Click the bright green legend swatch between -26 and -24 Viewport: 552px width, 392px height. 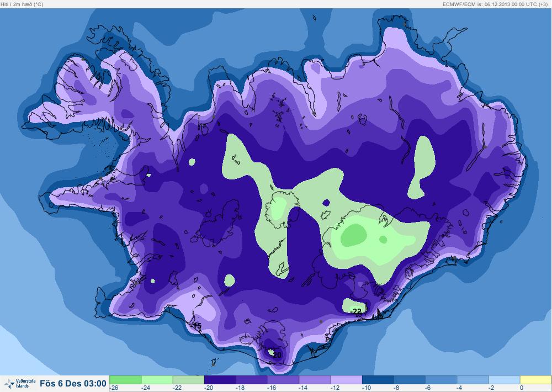(x=125, y=380)
